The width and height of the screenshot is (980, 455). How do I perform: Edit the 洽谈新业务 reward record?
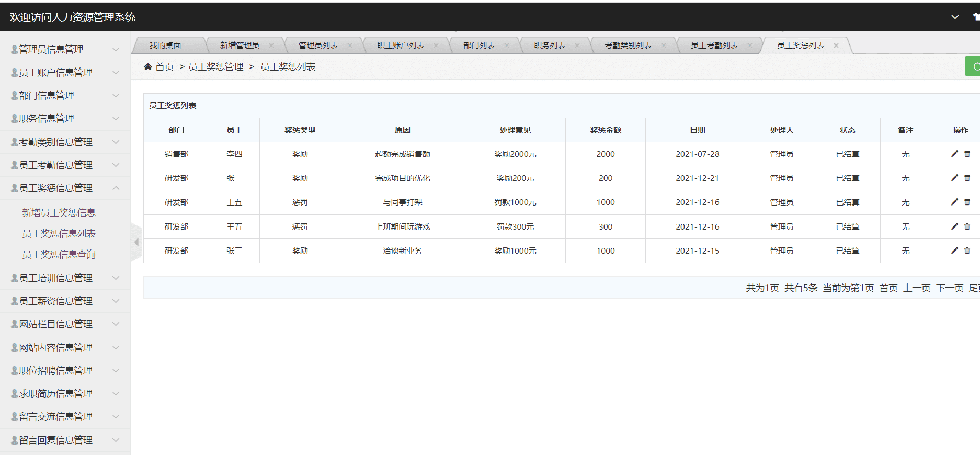tap(954, 251)
